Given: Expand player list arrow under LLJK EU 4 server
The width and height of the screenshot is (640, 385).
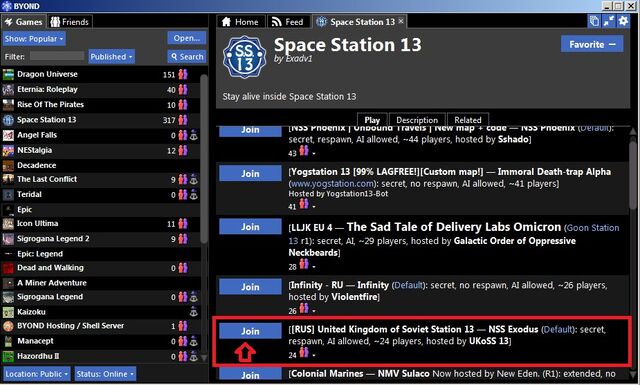Looking at the screenshot, I should pyautogui.click(x=314, y=267).
